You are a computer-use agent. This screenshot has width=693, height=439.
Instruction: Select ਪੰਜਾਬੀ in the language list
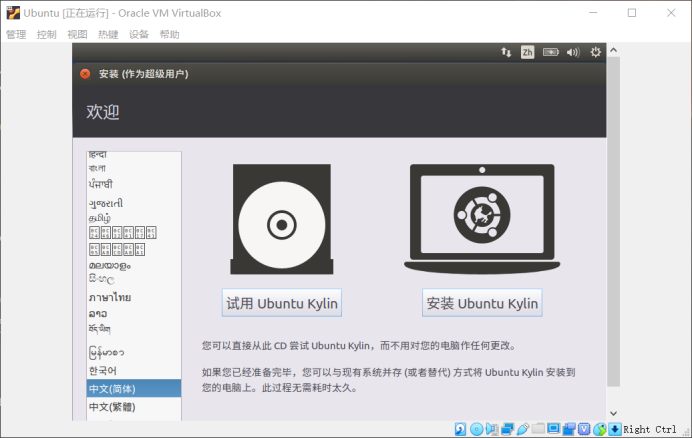(134, 184)
